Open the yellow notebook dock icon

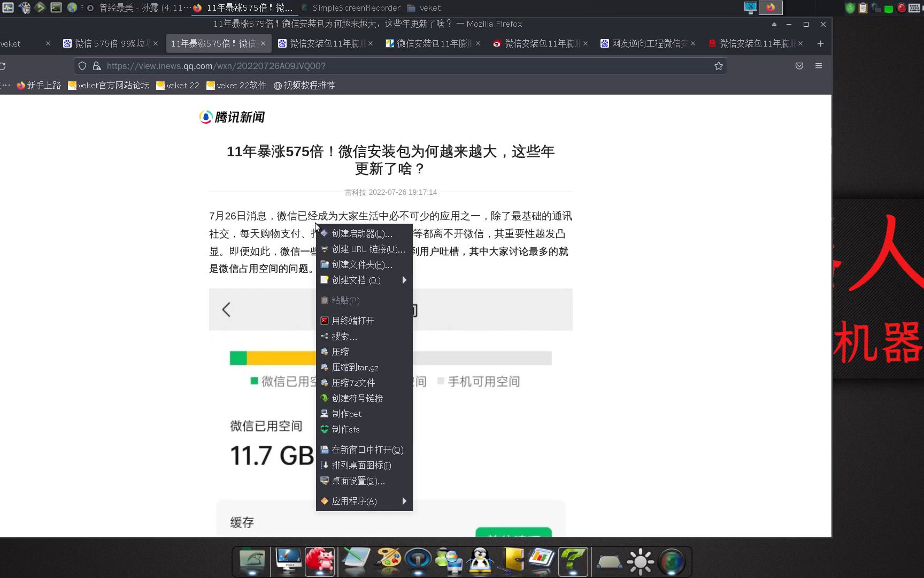tap(512, 561)
